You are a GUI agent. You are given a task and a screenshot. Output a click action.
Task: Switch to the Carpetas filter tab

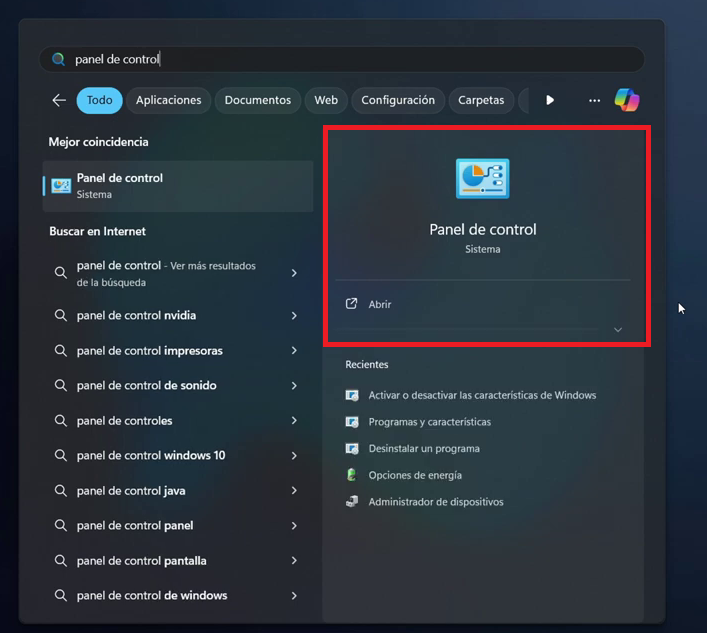coord(481,100)
